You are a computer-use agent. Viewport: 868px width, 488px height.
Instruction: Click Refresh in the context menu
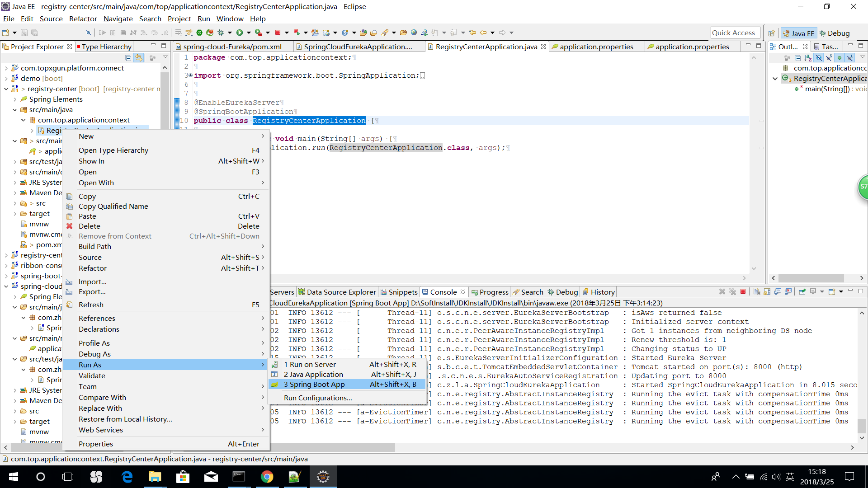pyautogui.click(x=166, y=305)
